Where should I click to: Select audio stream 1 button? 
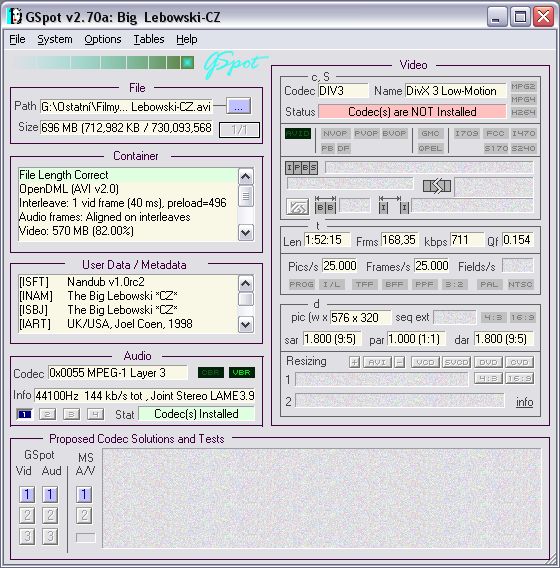coord(25,414)
